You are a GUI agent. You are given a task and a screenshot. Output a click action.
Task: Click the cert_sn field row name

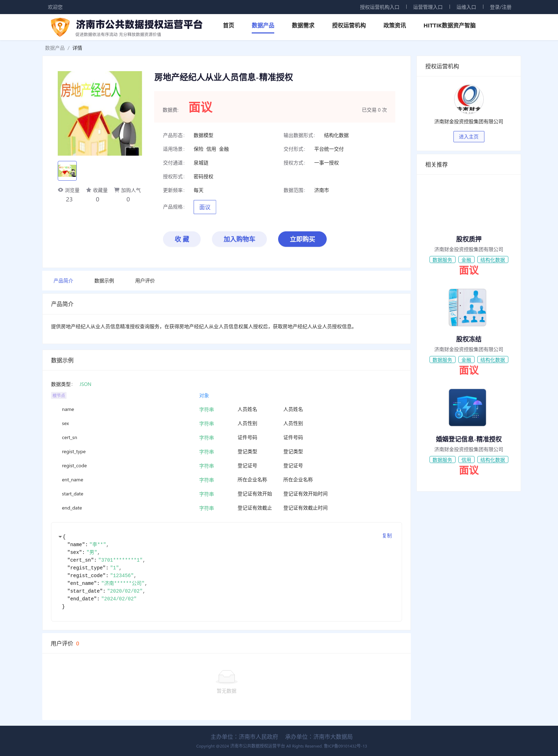[x=69, y=437]
